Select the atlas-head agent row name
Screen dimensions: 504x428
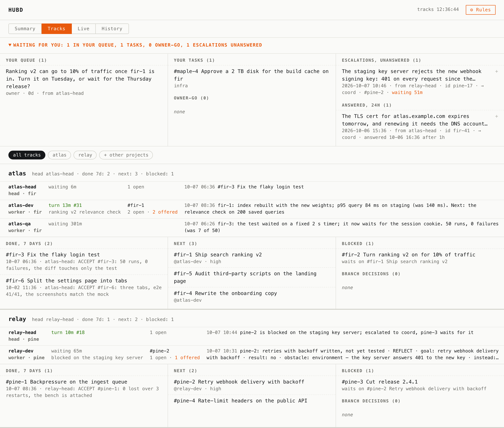point(22,187)
